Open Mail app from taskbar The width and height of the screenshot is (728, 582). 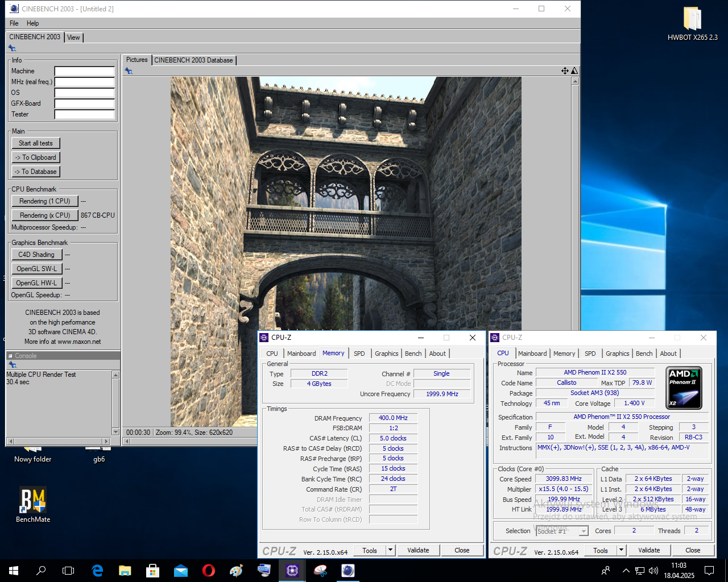[181, 570]
